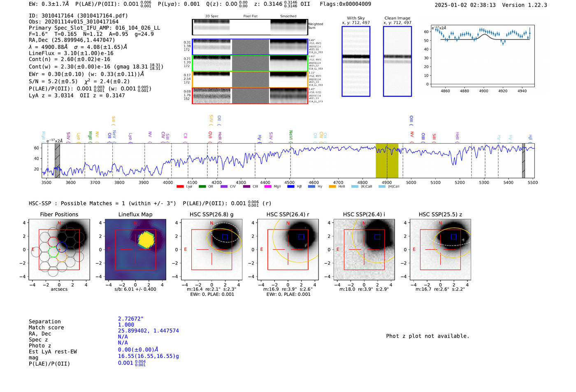Click the purple CIV legend swatch
Screen dimensions: 576x392
pyautogui.click(x=224, y=187)
